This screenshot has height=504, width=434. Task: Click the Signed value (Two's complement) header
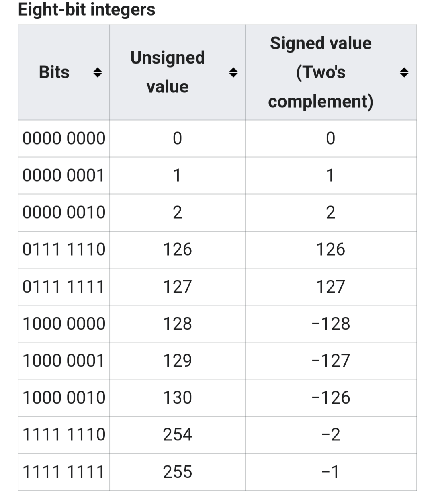[321, 72]
